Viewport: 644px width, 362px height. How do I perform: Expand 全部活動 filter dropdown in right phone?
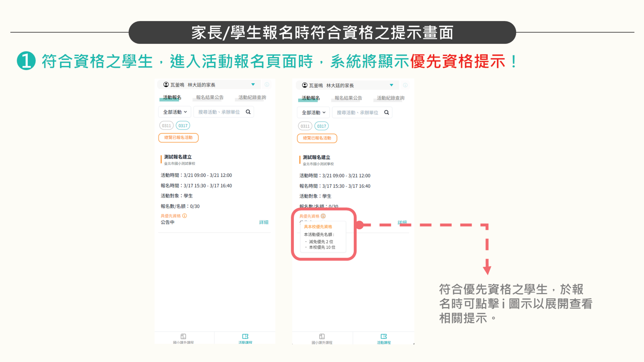point(313,112)
